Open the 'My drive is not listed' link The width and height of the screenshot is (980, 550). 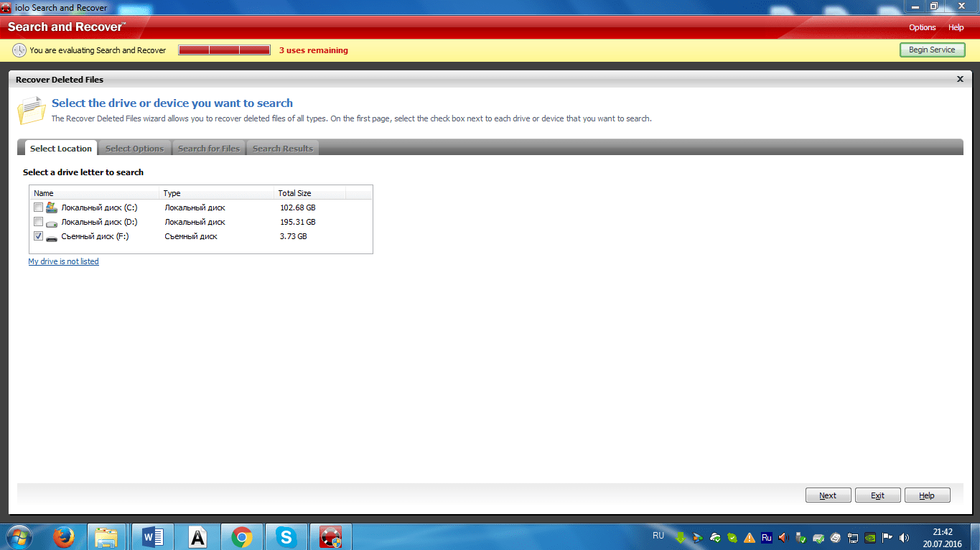click(63, 261)
